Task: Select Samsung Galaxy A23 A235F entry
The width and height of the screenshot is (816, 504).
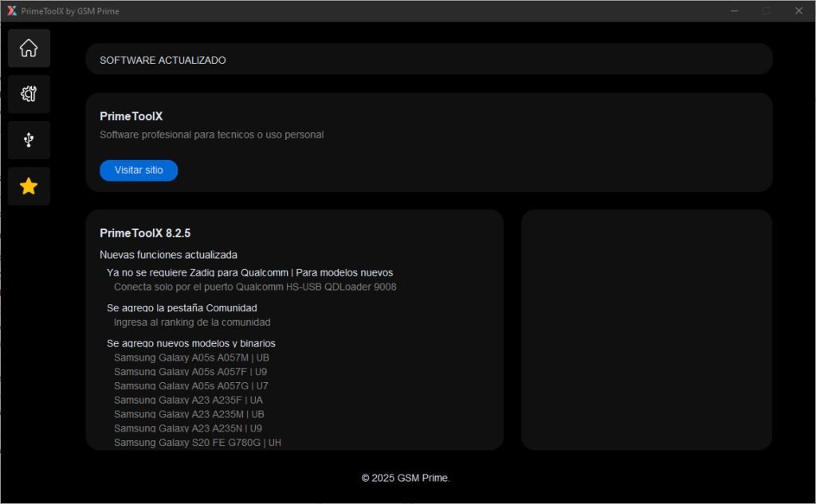Action: [x=188, y=400]
